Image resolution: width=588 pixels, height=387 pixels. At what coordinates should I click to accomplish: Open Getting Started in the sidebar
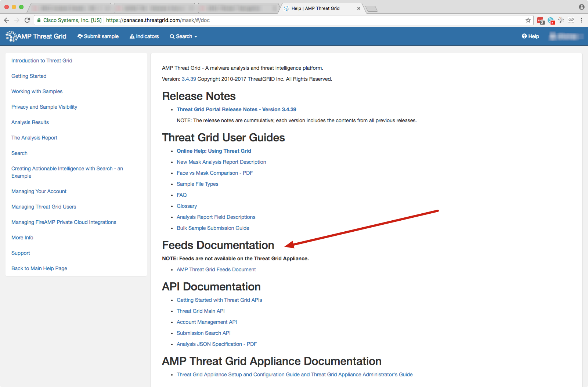click(x=29, y=76)
